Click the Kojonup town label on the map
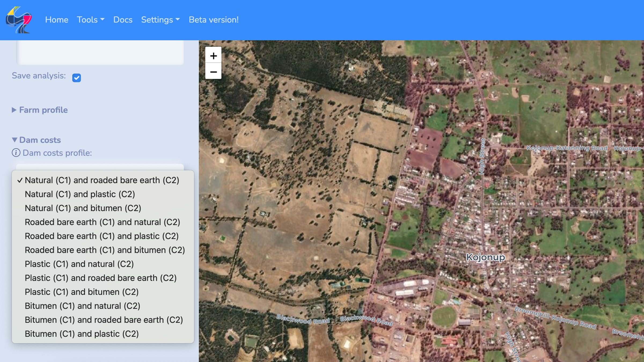This screenshot has width=644, height=362. [486, 257]
